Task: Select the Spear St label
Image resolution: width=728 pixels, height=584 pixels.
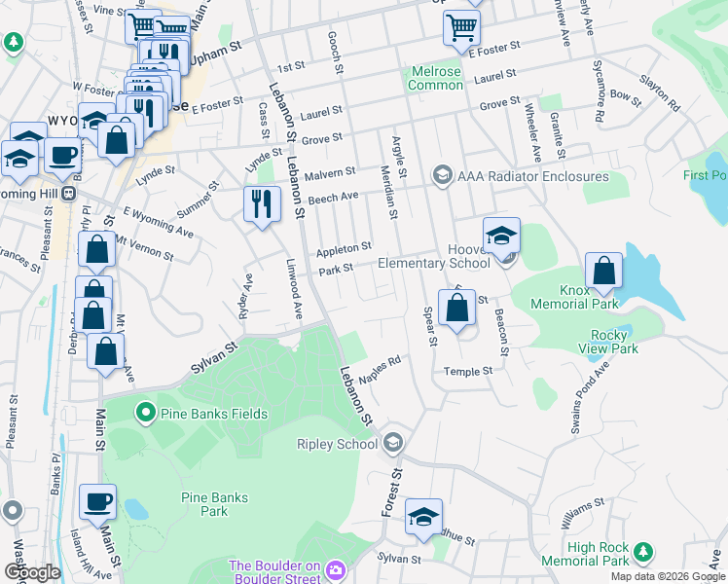Action: (x=430, y=326)
